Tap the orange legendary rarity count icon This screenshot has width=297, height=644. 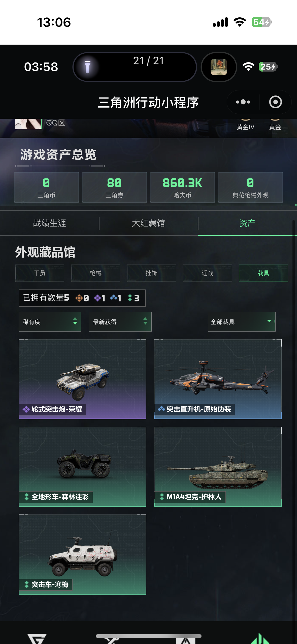(79, 298)
